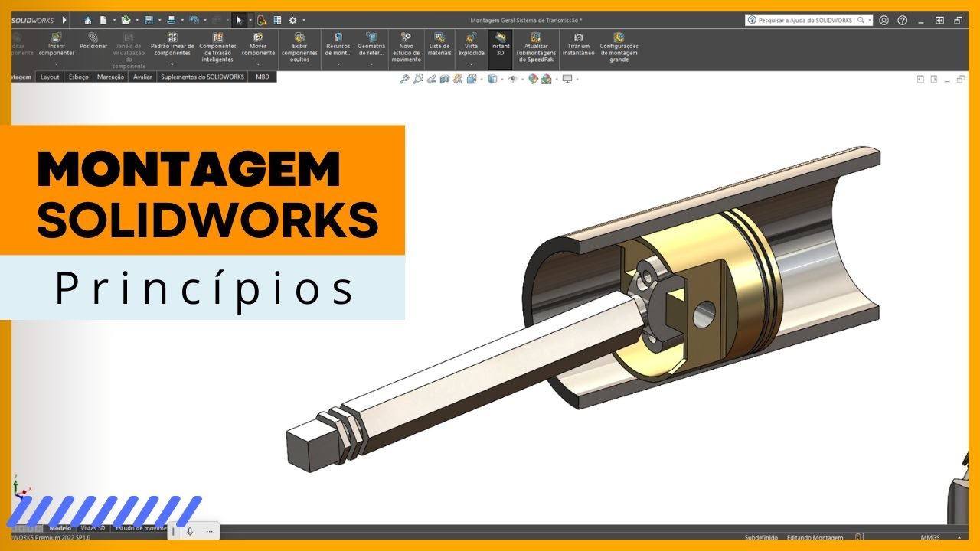Open the Options gear dropdown arrow
The height and width of the screenshot is (551, 980).
click(303, 21)
